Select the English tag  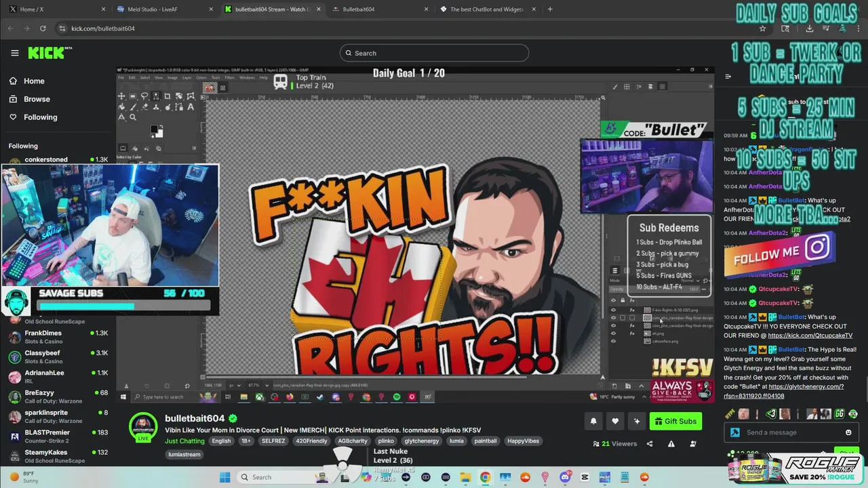coord(221,441)
